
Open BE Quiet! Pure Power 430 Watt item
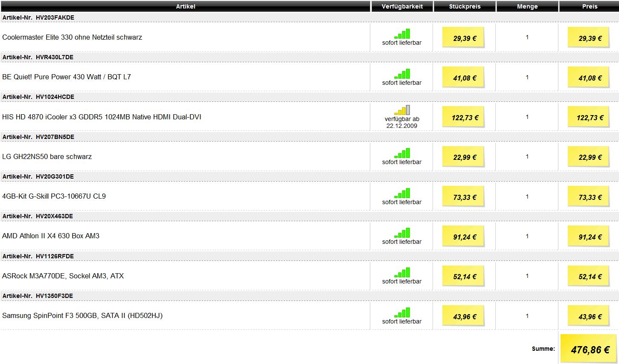coord(67,77)
